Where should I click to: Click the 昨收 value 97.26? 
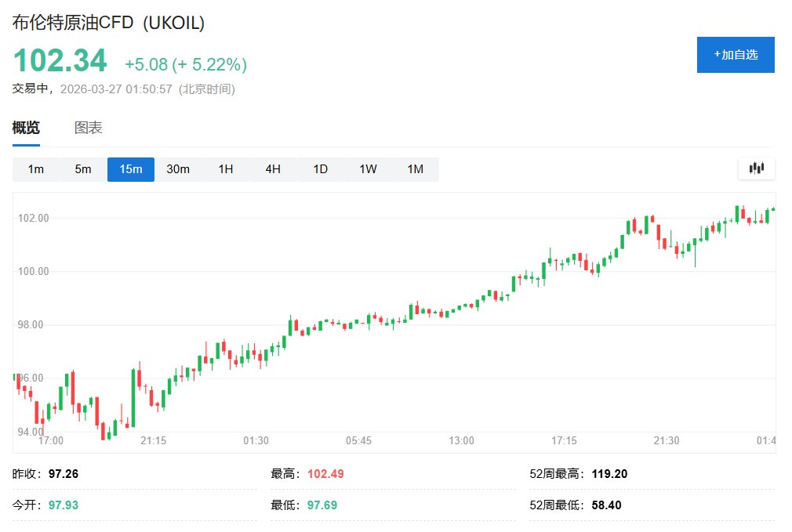(64, 474)
